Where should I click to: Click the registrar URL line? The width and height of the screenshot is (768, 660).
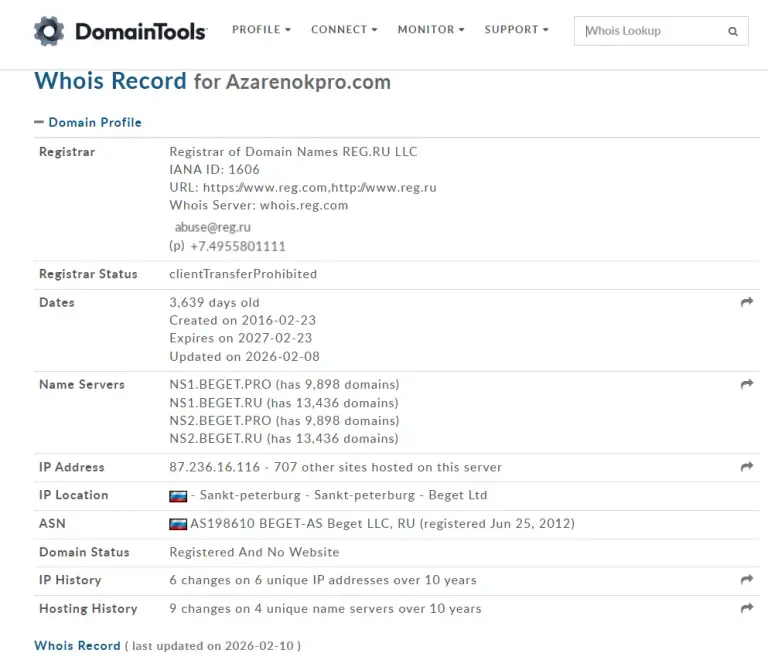point(303,188)
